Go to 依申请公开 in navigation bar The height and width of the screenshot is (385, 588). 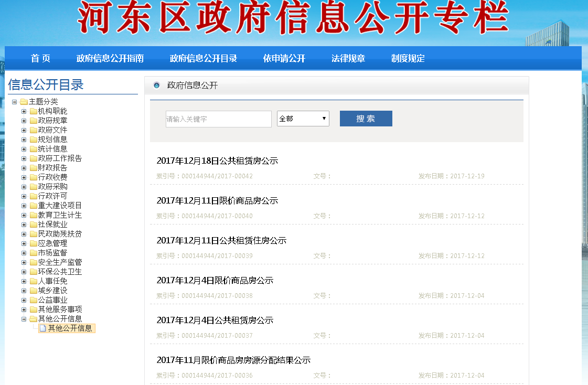coord(284,58)
